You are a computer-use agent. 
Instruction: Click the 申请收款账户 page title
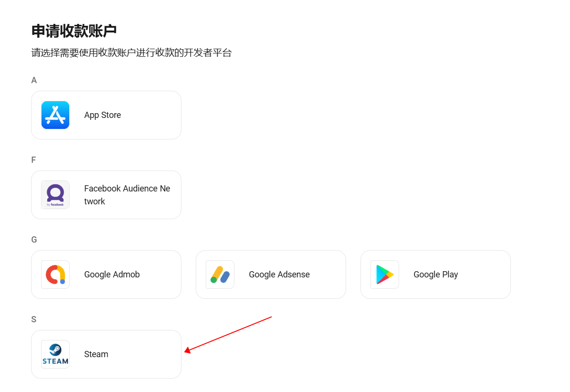pos(74,31)
